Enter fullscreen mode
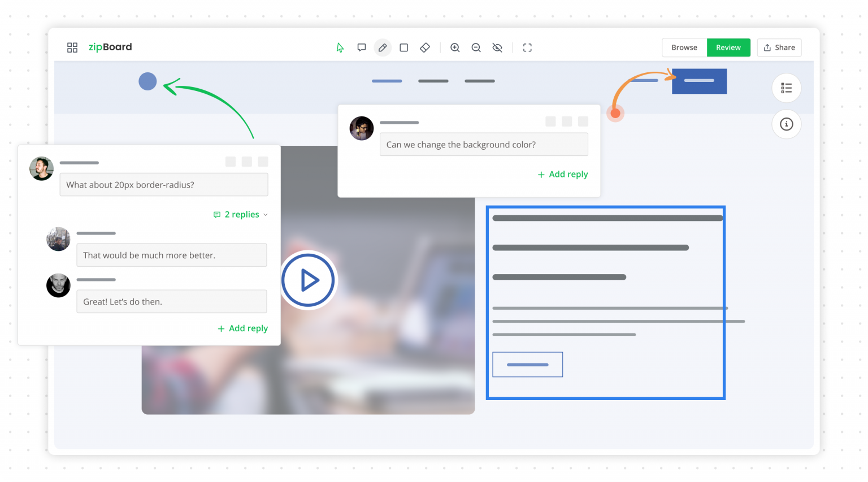868x482 pixels. (527, 47)
